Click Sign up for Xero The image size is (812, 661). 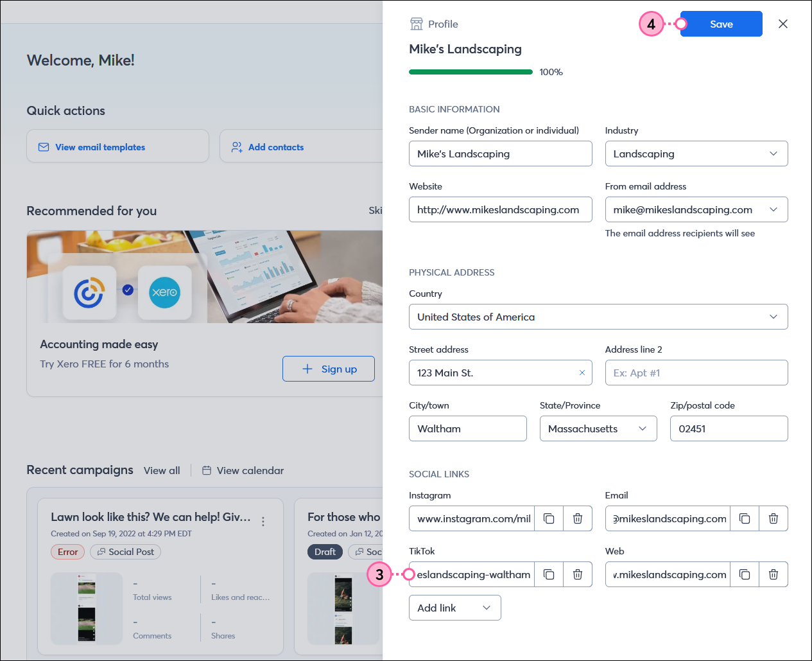(329, 369)
